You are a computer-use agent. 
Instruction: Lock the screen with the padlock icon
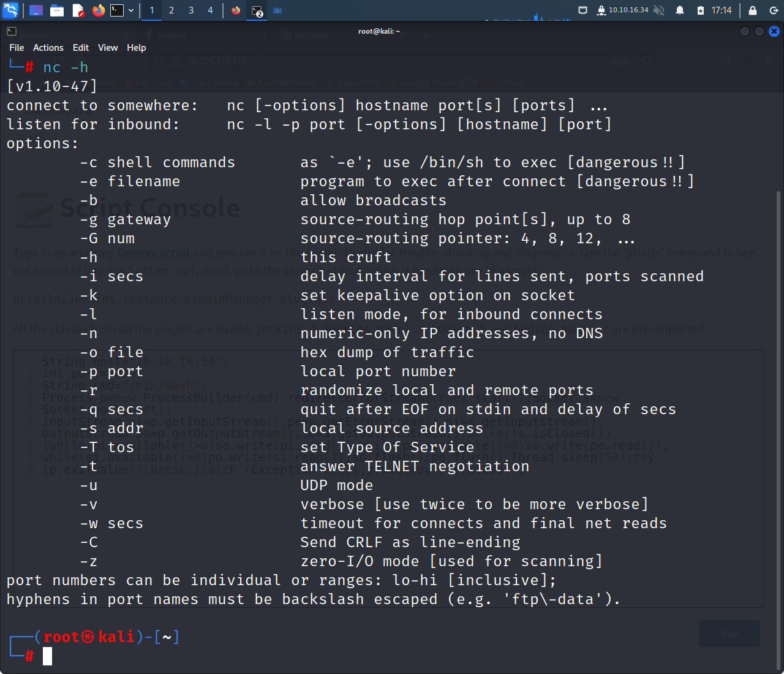pyautogui.click(x=753, y=10)
